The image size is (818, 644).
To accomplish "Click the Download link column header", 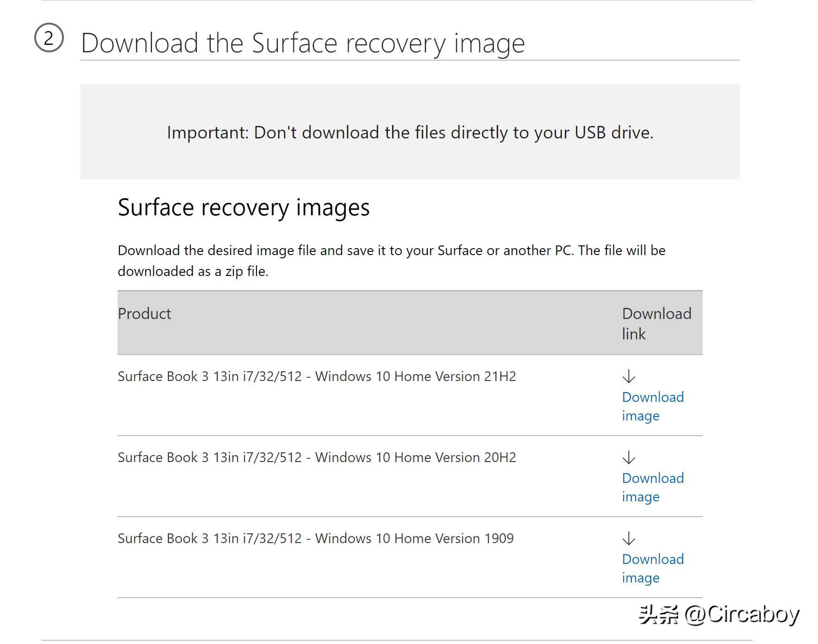I will point(656,324).
